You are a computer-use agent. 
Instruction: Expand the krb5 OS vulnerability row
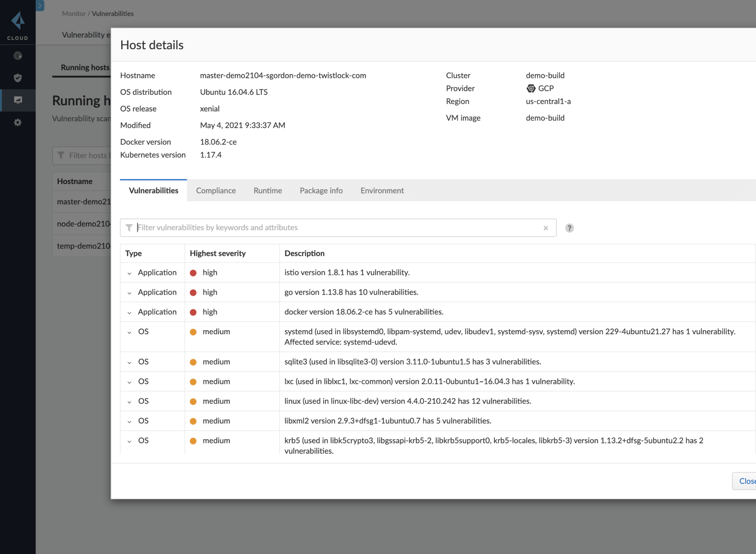point(129,441)
